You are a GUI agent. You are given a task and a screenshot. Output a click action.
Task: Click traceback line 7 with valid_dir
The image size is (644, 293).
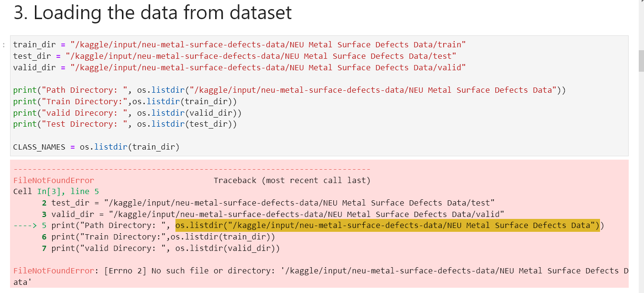click(x=165, y=249)
